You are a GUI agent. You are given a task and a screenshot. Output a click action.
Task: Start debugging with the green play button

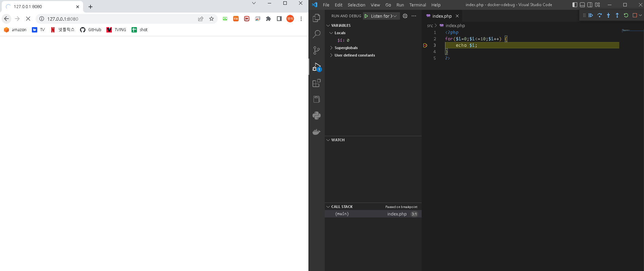click(x=366, y=16)
